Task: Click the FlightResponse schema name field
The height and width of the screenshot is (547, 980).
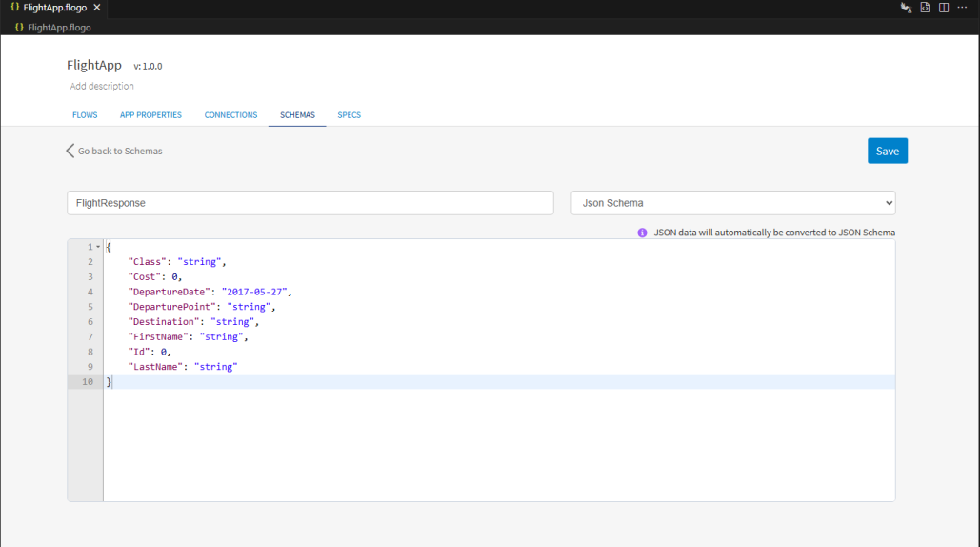Action: pyautogui.click(x=310, y=203)
